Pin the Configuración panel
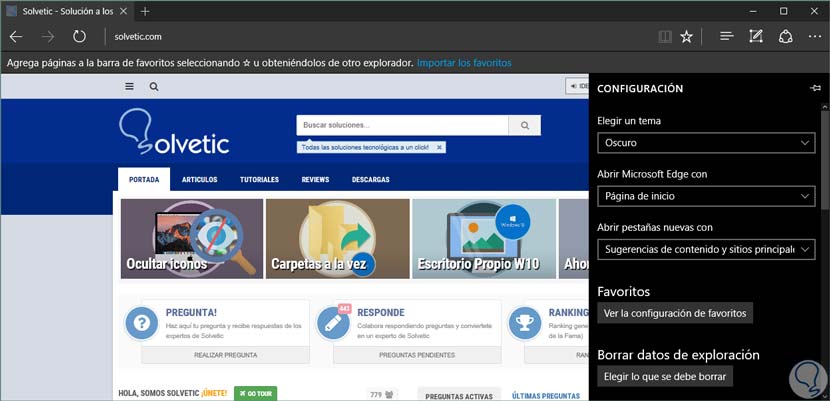The height and width of the screenshot is (401, 830). coord(815,88)
